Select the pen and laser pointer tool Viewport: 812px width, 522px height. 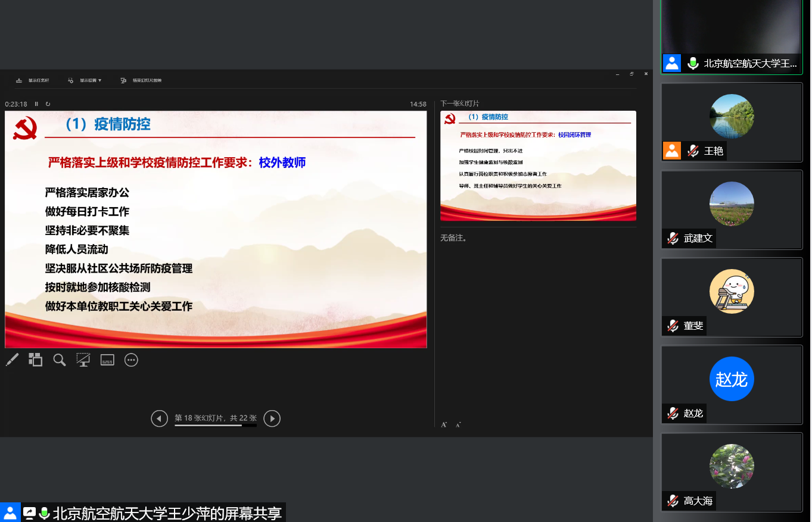(12, 360)
